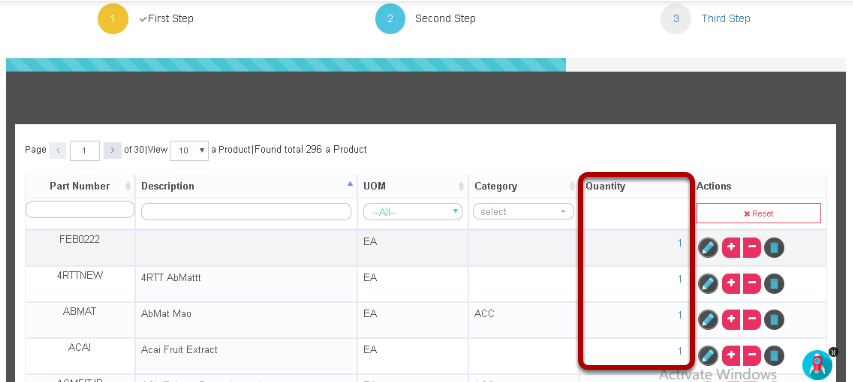Go to Third Step in wizard
The height and width of the screenshot is (382, 853).
pos(726,19)
